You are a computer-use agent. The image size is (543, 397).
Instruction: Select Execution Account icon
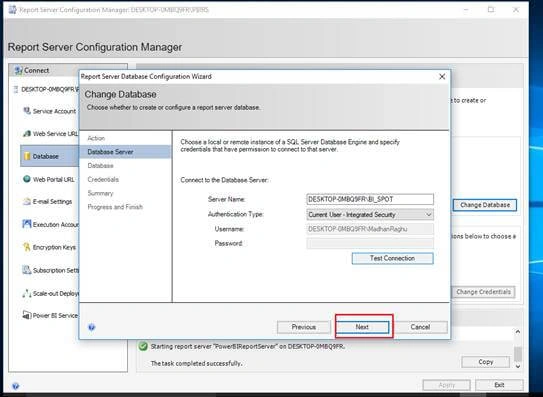[27, 224]
